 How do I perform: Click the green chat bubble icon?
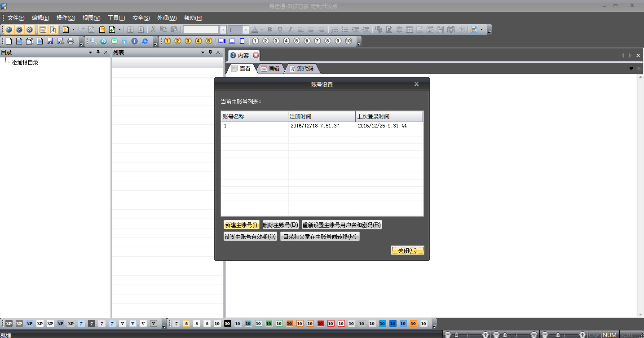(x=114, y=41)
